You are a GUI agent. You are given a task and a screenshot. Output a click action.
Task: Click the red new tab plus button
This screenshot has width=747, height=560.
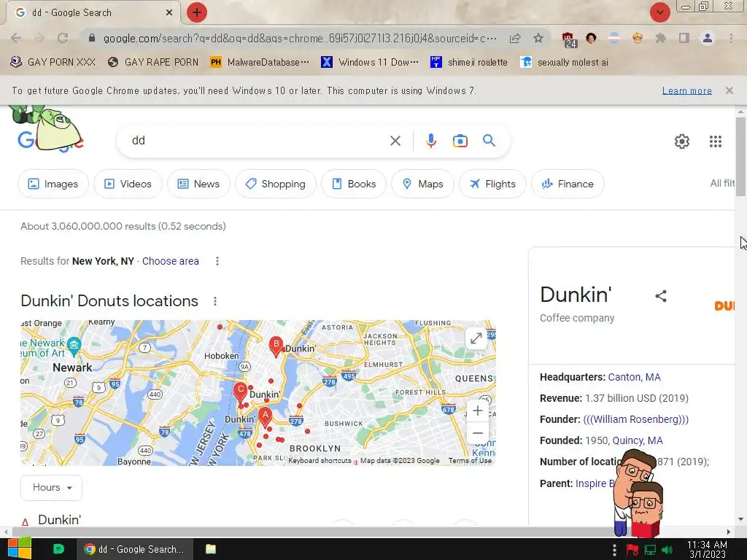[x=197, y=12]
